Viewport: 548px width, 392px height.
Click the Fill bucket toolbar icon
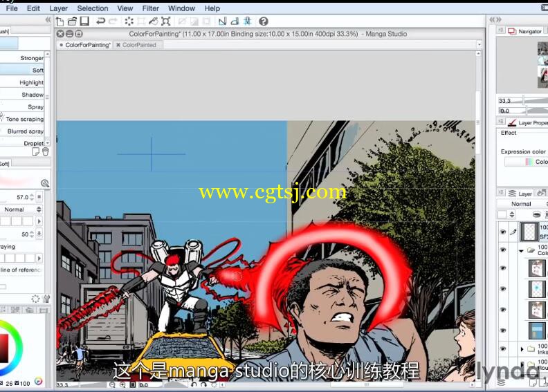[x=153, y=21]
